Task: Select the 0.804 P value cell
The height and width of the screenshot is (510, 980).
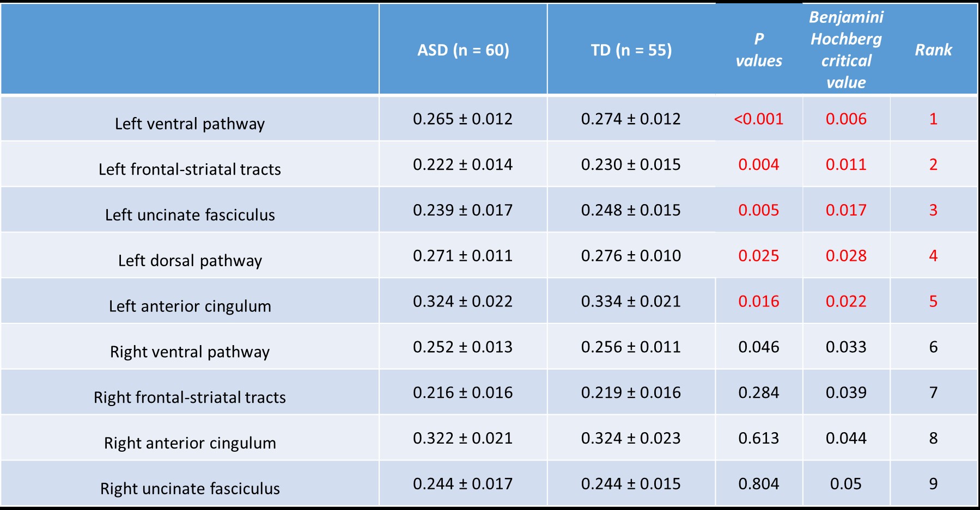Action: pyautogui.click(x=758, y=484)
